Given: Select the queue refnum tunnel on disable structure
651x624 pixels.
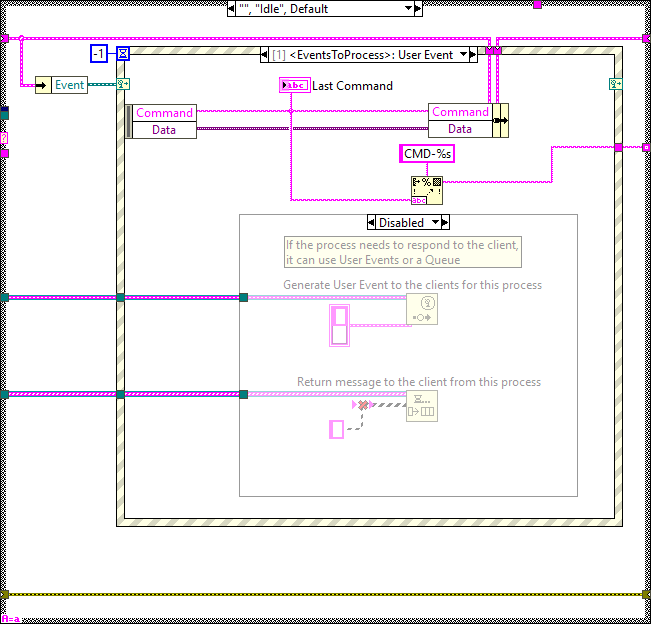Looking at the screenshot, I should pyautogui.click(x=244, y=394).
